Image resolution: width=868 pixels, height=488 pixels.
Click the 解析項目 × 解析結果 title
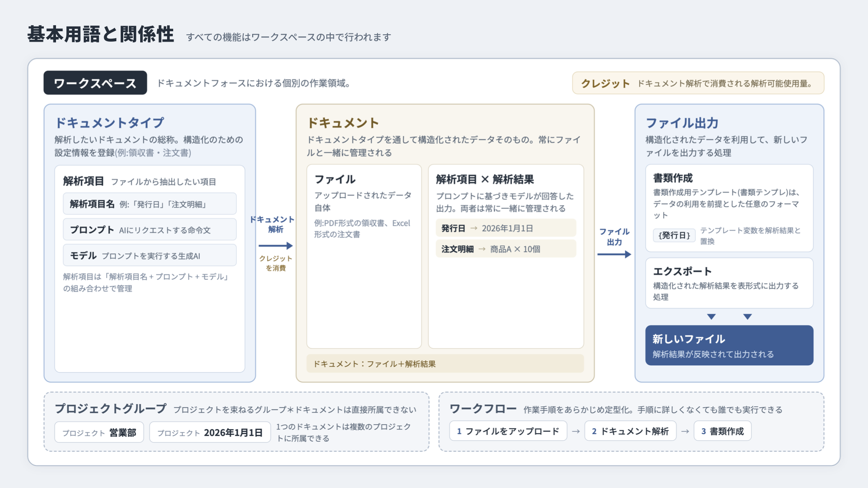pos(485,179)
